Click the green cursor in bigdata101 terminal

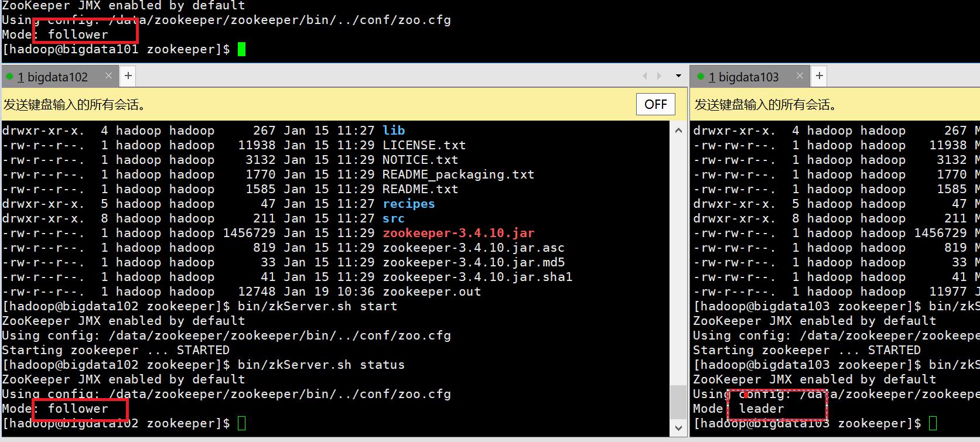[242, 49]
